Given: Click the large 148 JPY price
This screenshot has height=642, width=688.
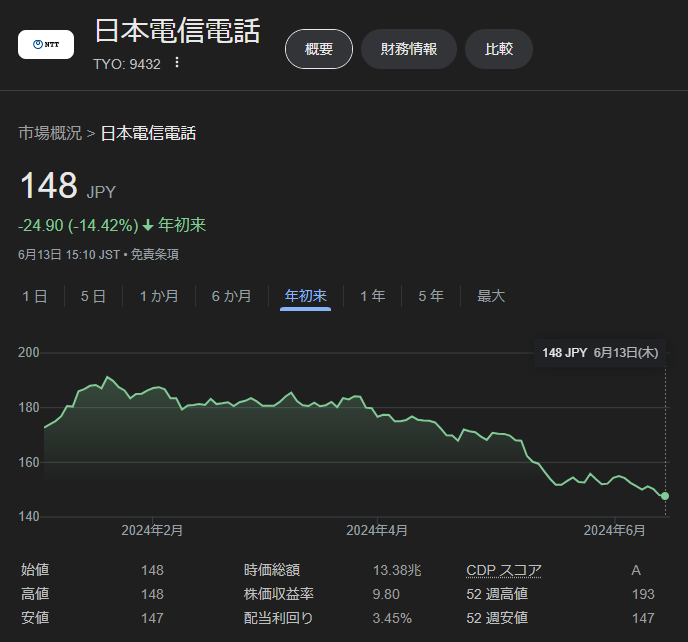Looking at the screenshot, I should pyautogui.click(x=68, y=186).
